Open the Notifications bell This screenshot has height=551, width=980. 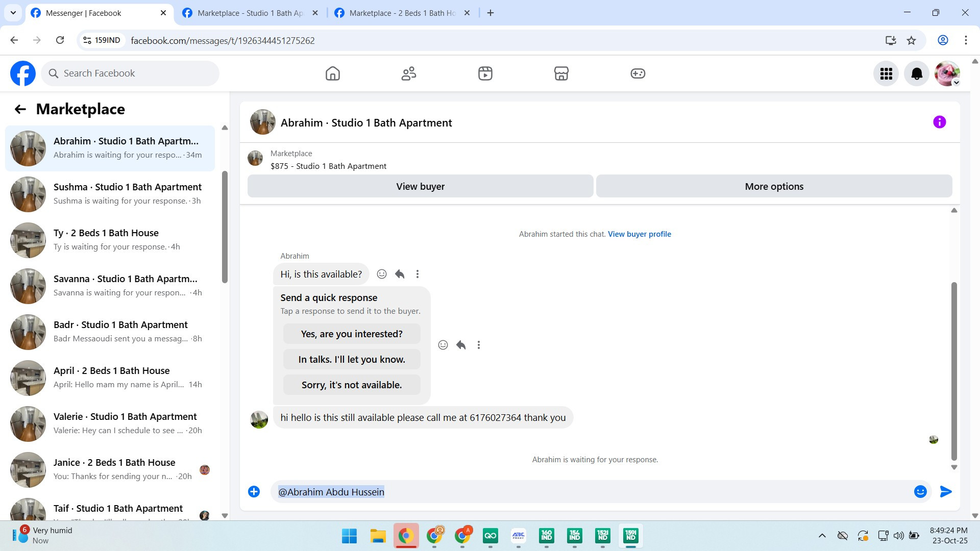[x=916, y=74]
